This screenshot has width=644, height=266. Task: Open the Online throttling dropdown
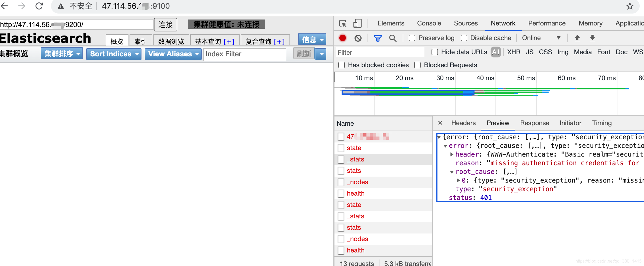click(541, 38)
